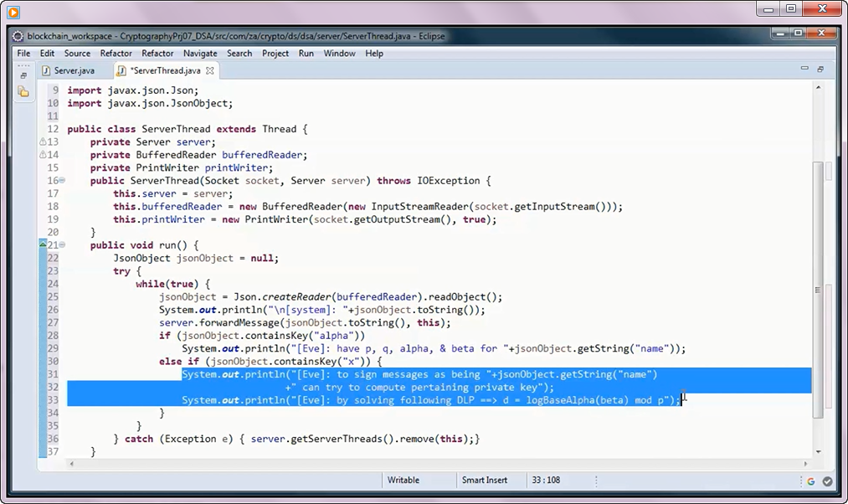Click the override marker beside line 21

(x=43, y=244)
